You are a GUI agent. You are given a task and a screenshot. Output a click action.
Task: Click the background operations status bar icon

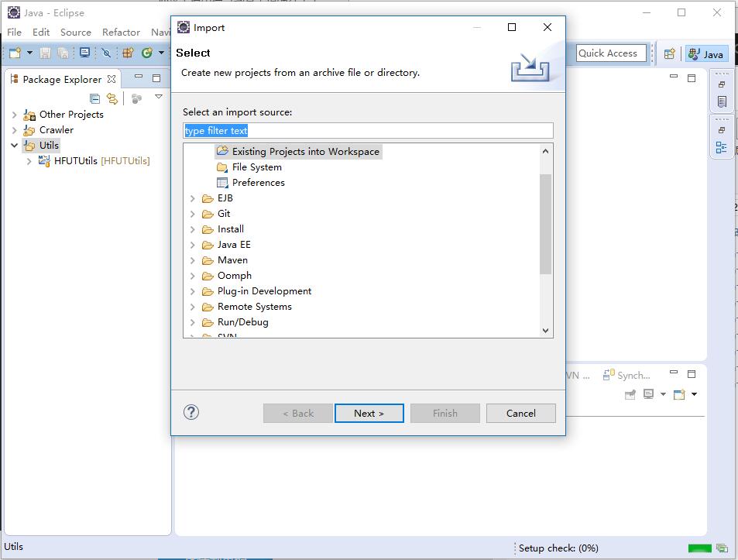pos(722,548)
